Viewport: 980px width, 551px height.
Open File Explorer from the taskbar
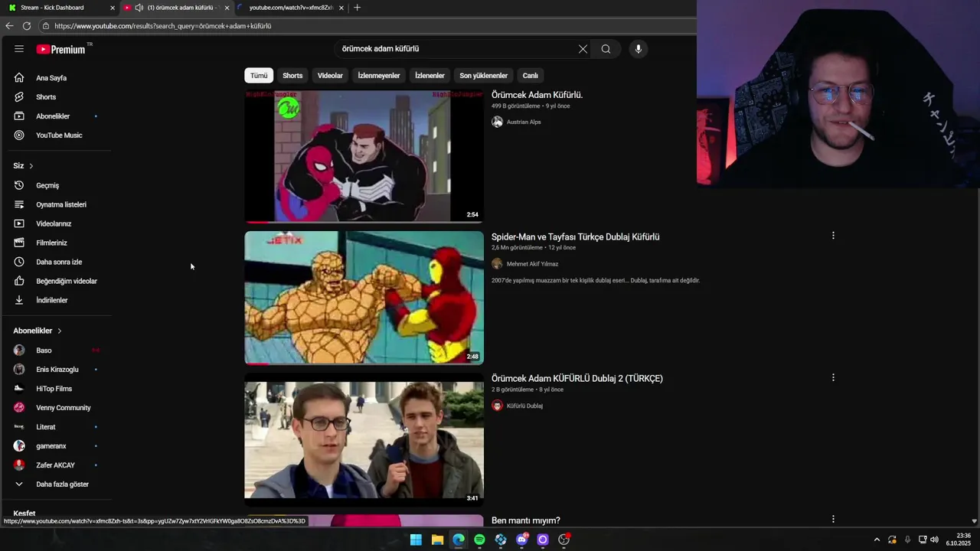pos(437,540)
